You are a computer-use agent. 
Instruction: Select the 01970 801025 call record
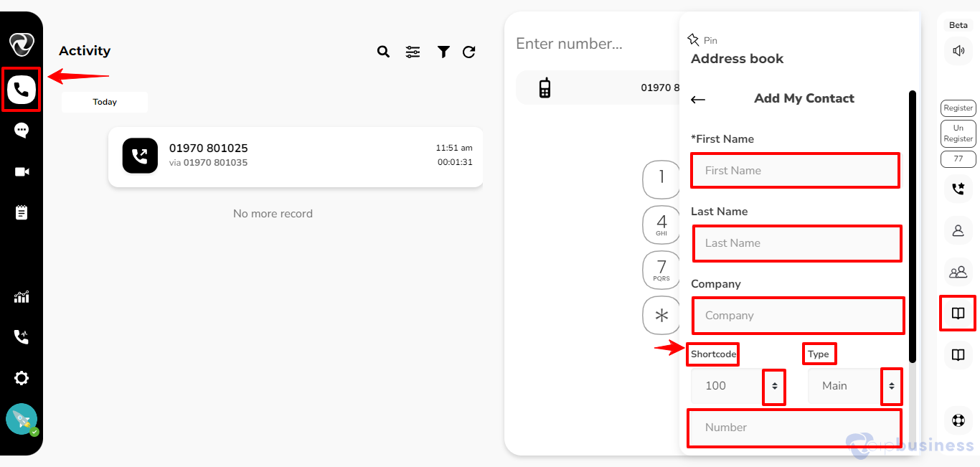(x=296, y=156)
